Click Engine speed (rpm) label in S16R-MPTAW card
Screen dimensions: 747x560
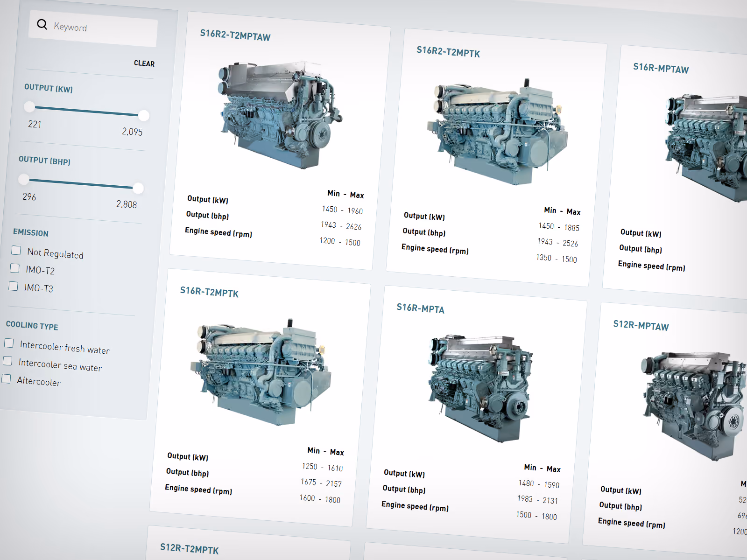pos(652,266)
